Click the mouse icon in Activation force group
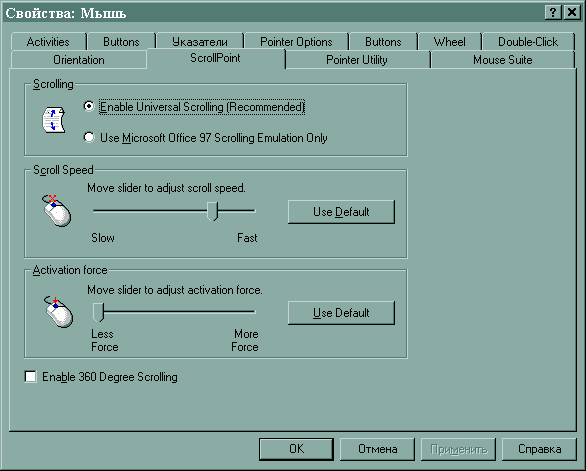Screen dimensions: 586x471 click(x=58, y=312)
